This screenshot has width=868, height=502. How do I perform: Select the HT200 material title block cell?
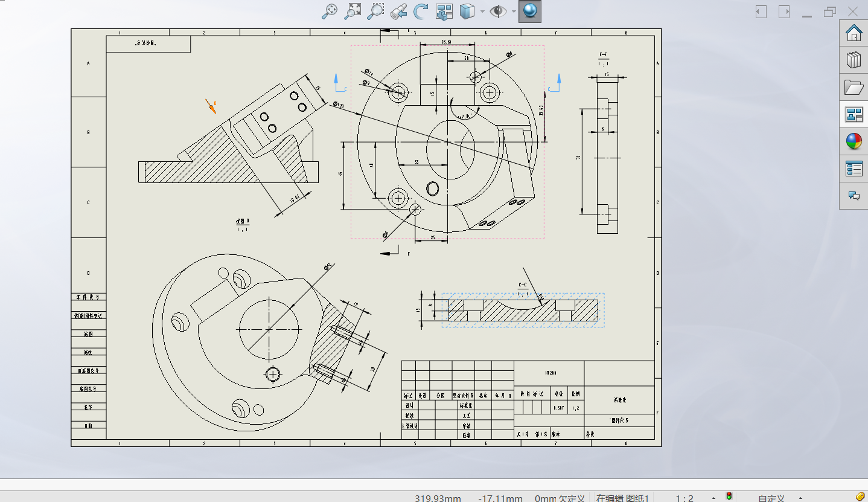click(x=549, y=373)
